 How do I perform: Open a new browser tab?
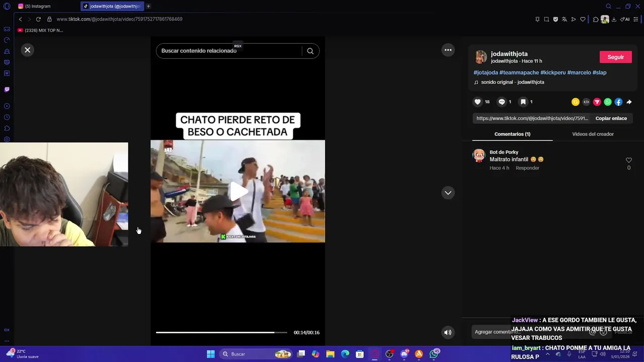(x=148, y=6)
